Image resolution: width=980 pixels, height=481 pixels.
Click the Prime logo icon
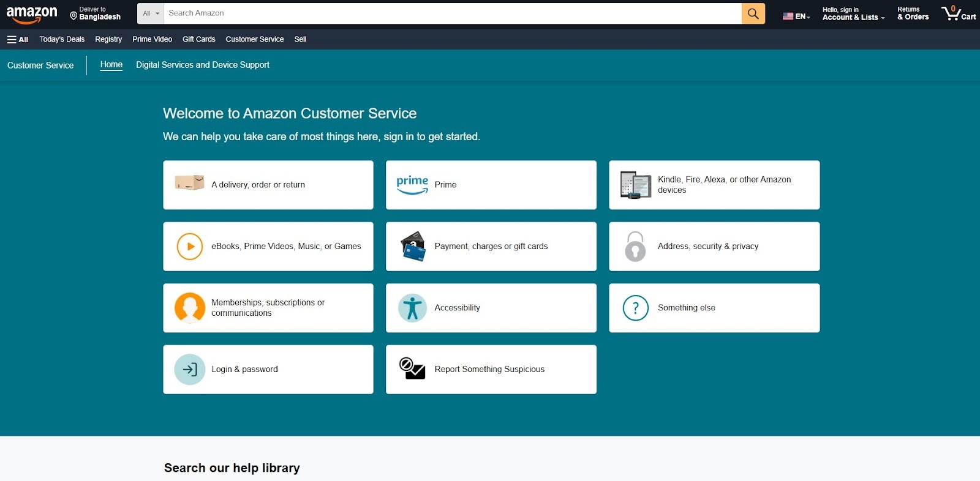tap(412, 185)
